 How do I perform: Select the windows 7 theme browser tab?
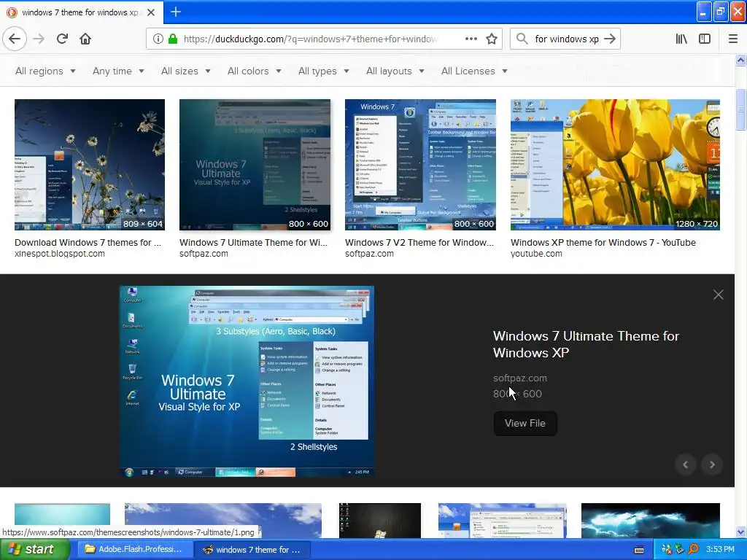81,12
